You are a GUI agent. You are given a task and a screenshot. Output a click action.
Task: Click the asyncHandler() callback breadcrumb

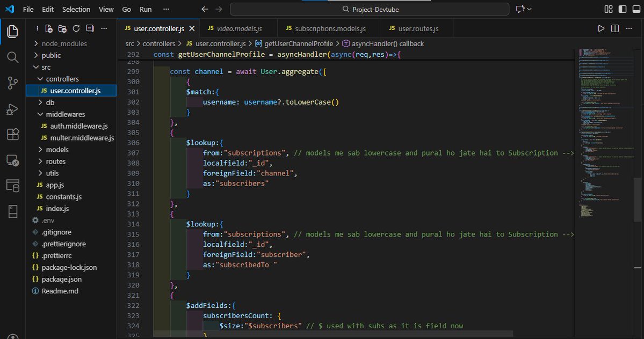[x=387, y=43]
